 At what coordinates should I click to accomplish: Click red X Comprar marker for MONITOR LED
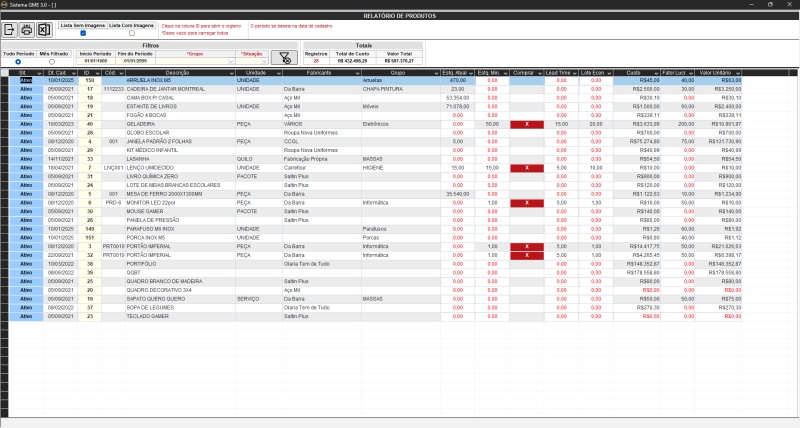pos(526,202)
